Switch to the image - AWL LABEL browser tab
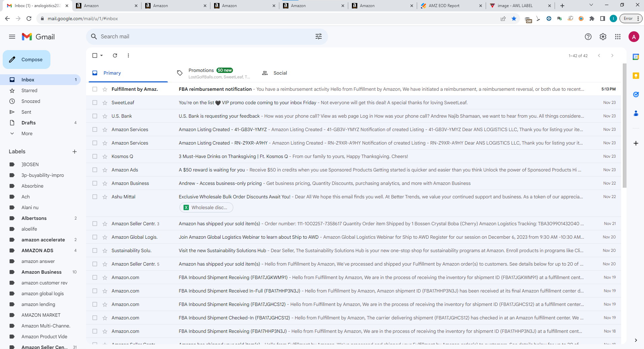This screenshot has width=644, height=349. pyautogui.click(x=520, y=5)
